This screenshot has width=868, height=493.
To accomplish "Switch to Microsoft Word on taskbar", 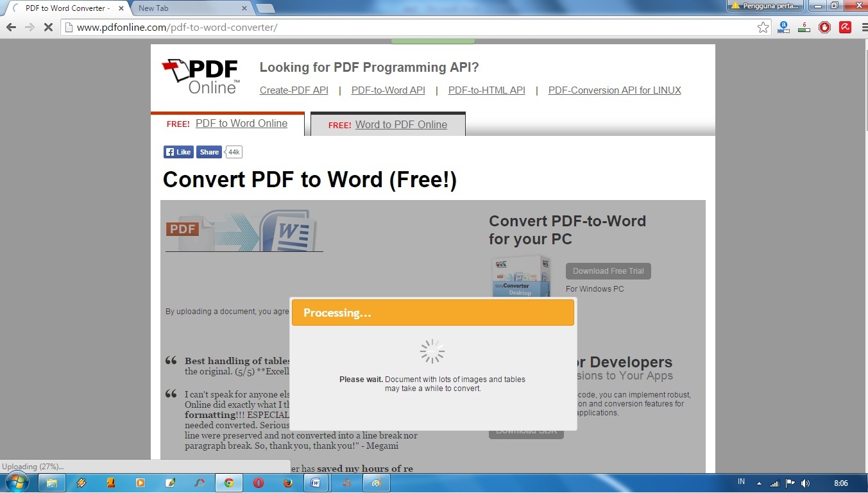I will 316,483.
